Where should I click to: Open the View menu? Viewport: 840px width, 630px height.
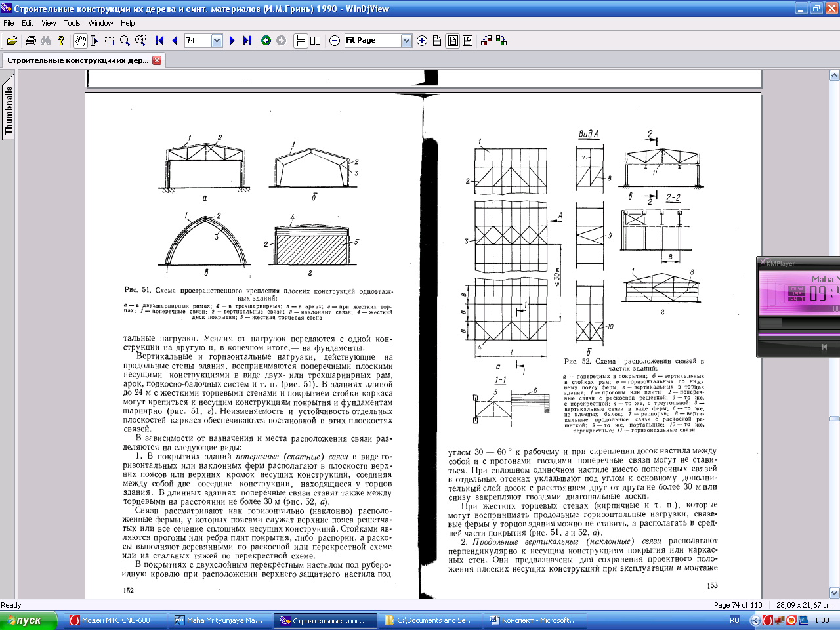tap(49, 23)
